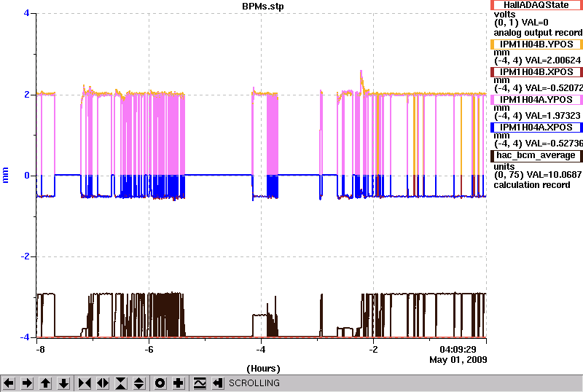
Task: Select the IPM1H04B.XPOS legend entry
Action: pos(536,72)
